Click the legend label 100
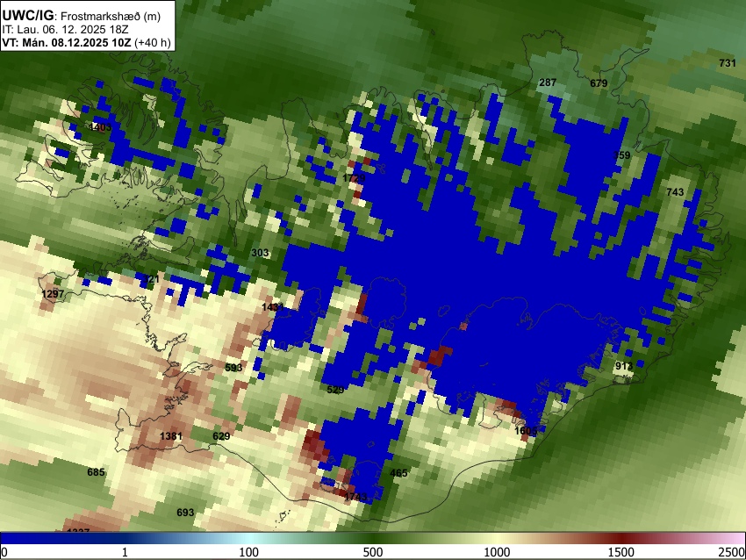The image size is (746, 560). tap(248, 552)
